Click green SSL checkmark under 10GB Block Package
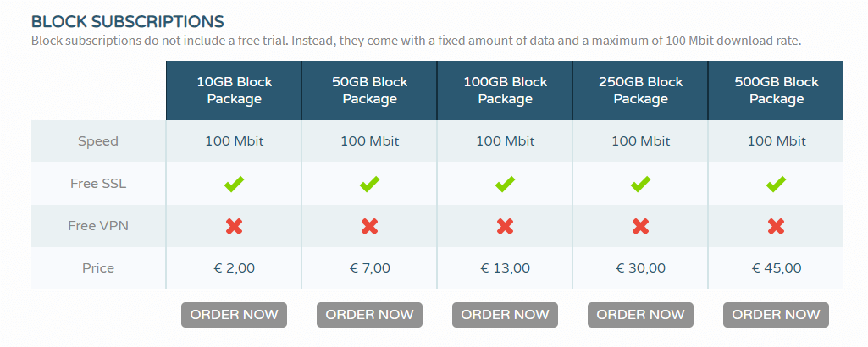The height and width of the screenshot is (347, 868). pyautogui.click(x=234, y=184)
